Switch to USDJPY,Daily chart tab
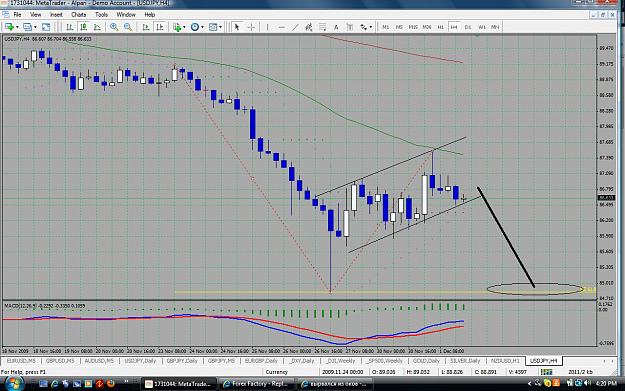Image resolution: width=625 pixels, height=391 pixels. [x=140, y=361]
